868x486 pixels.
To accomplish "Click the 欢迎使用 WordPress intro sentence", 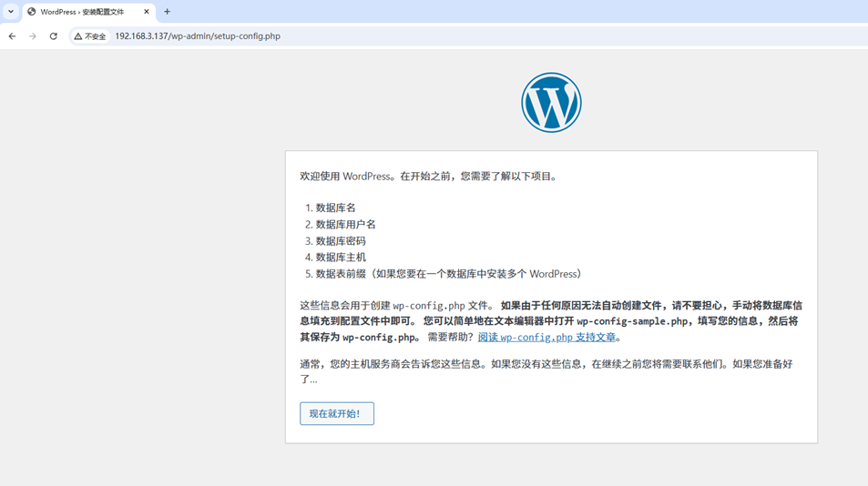I will click(x=430, y=177).
